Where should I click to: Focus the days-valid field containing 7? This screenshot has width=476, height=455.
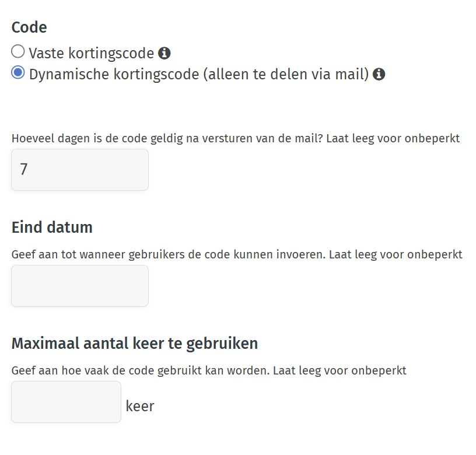[x=80, y=170]
